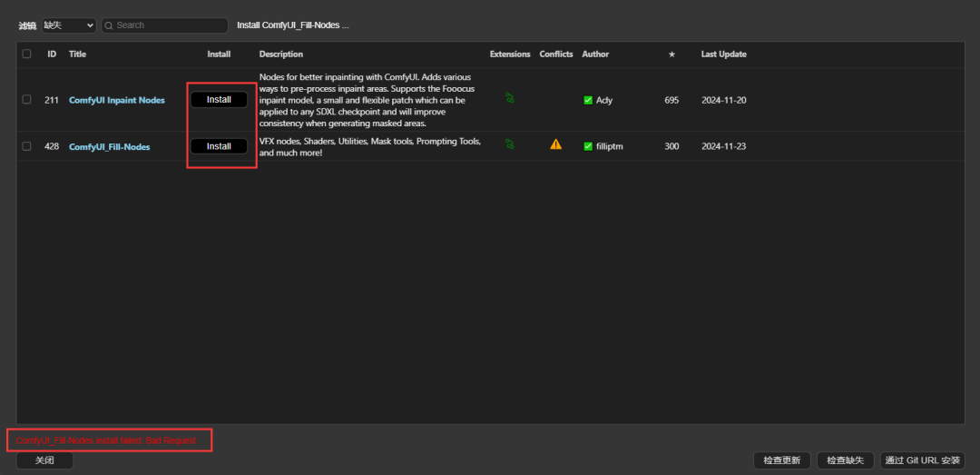Screen dimensions: 980x475
Task: Click the extensions icon for ComfyUI_Fill-Nodes
Action: pyautogui.click(x=510, y=143)
